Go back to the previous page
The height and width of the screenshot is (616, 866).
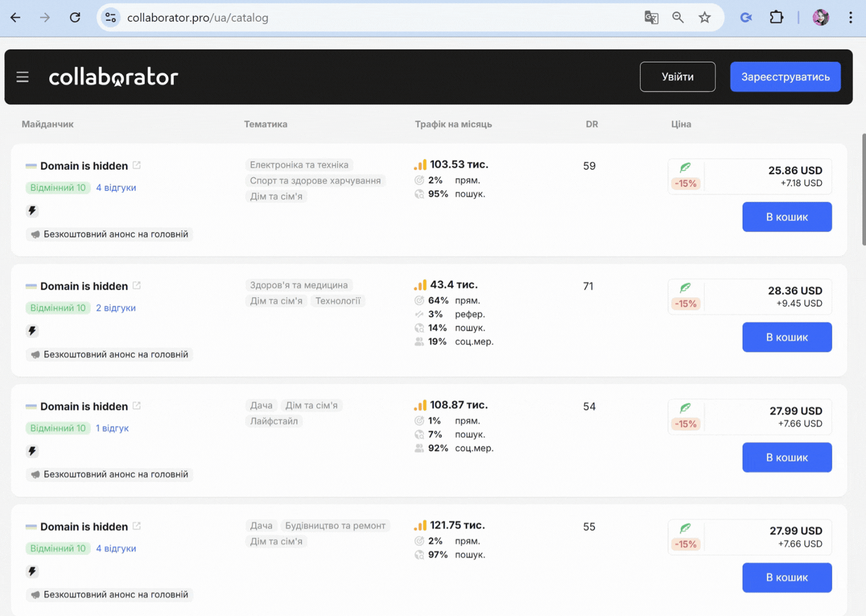(x=15, y=18)
